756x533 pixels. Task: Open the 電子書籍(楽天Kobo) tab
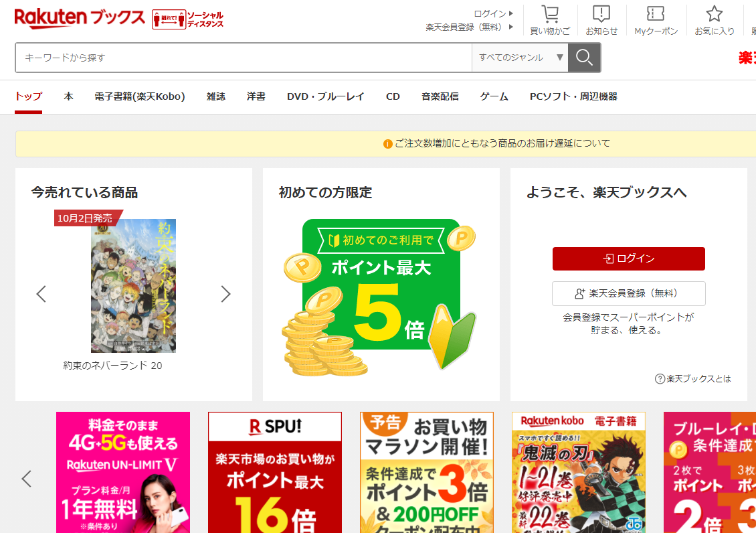coord(140,96)
